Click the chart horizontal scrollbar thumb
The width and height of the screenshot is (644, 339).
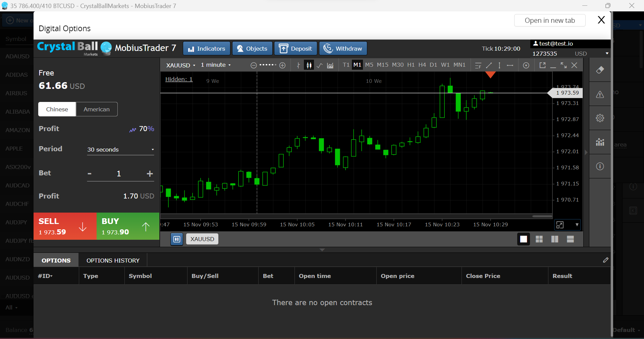point(542,216)
